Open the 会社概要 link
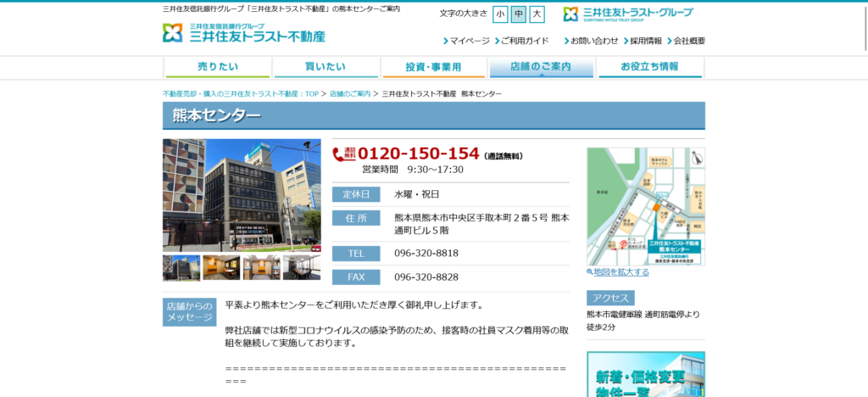Image resolution: width=868 pixels, height=397 pixels. tap(687, 41)
